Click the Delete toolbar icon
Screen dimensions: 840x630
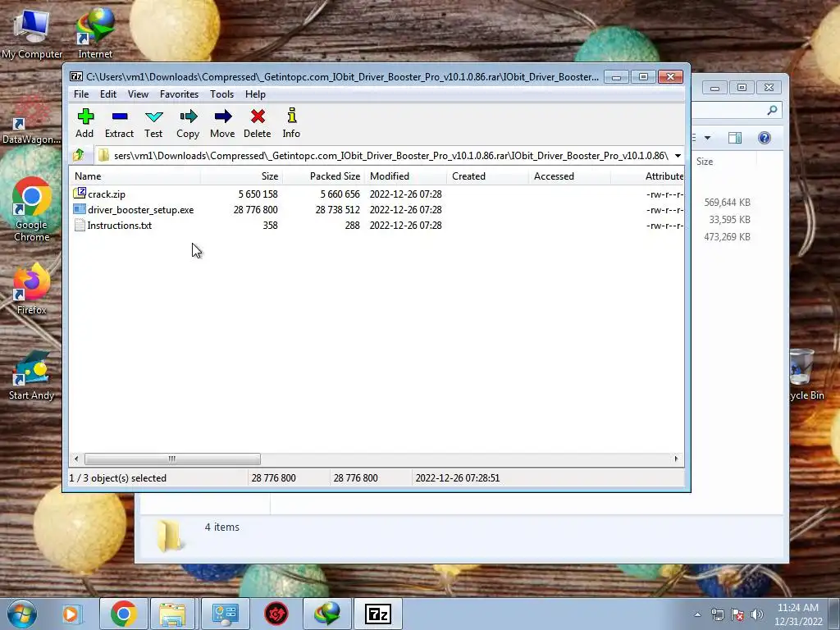pyautogui.click(x=257, y=123)
